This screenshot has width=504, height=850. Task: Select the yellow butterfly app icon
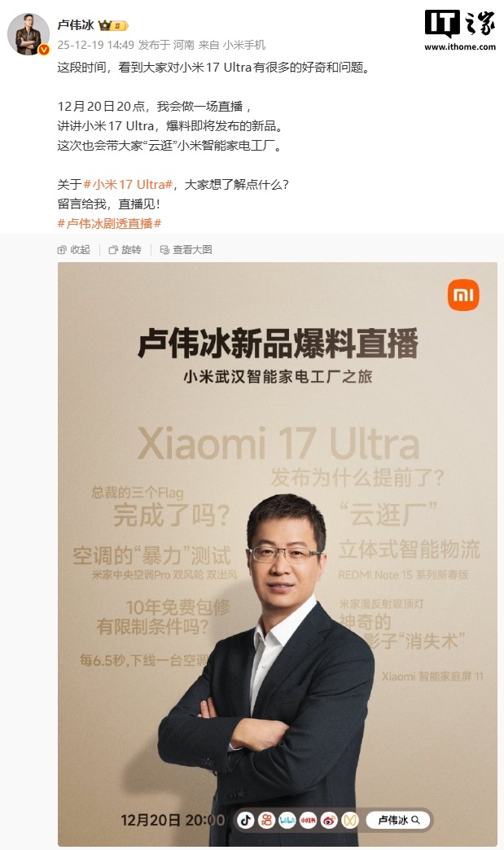[350, 820]
